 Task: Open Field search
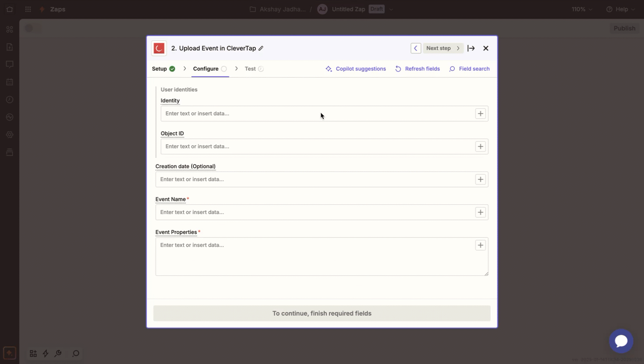pos(469,69)
